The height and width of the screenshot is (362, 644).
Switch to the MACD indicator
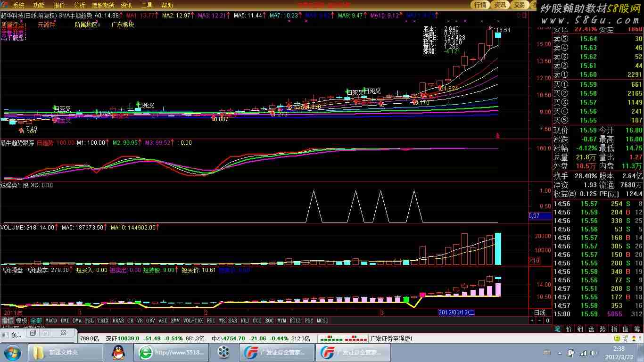(x=51, y=321)
